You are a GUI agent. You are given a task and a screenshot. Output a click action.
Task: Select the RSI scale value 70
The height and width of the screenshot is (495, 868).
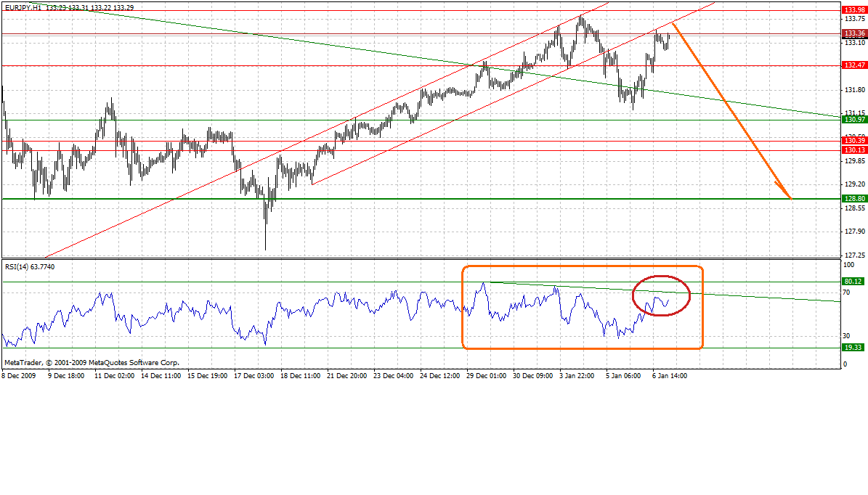tap(846, 292)
